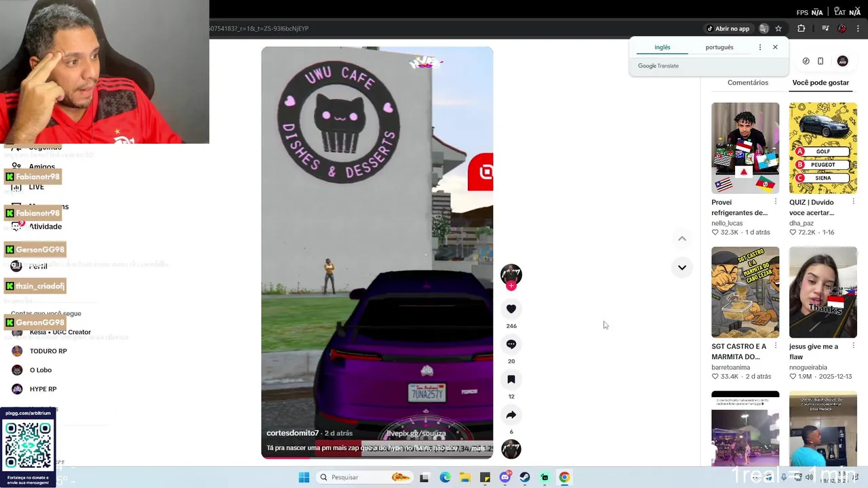The width and height of the screenshot is (868, 488).
Task: Open TikTok profile avatar in header
Action: 843,61
